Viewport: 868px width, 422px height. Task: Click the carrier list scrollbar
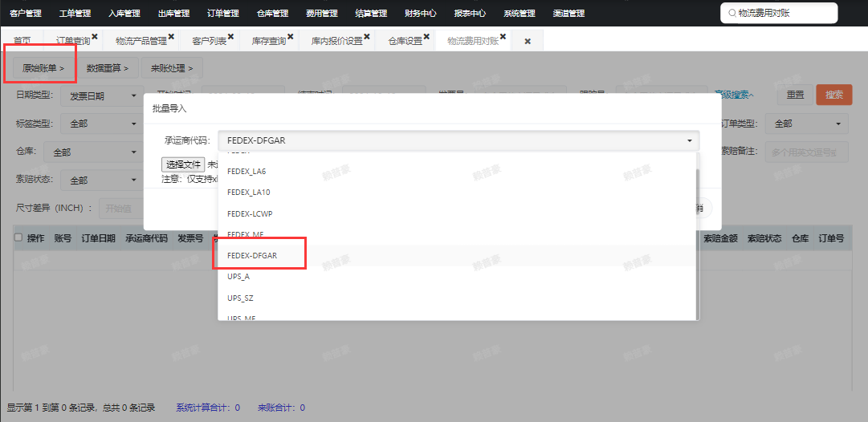tap(697, 243)
